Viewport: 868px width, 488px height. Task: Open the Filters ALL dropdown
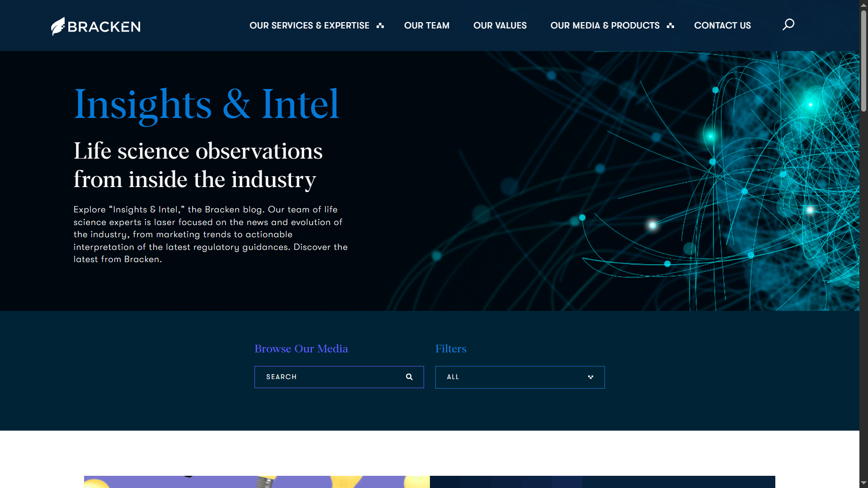click(x=519, y=377)
